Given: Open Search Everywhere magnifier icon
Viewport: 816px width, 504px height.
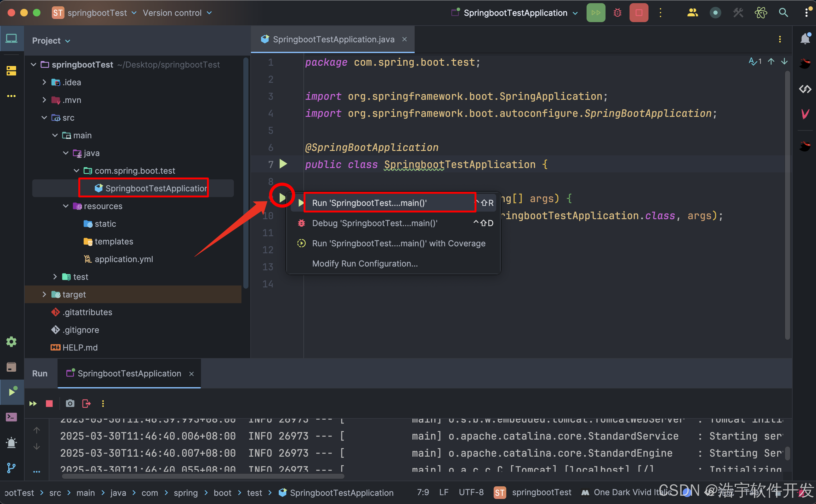Looking at the screenshot, I should pos(783,13).
